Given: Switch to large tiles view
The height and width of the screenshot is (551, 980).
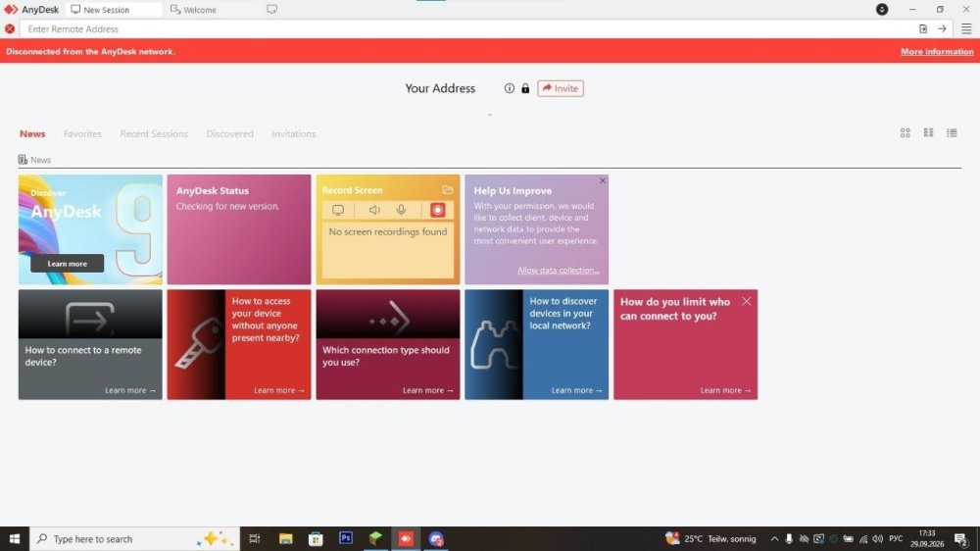Looking at the screenshot, I should click(x=905, y=132).
